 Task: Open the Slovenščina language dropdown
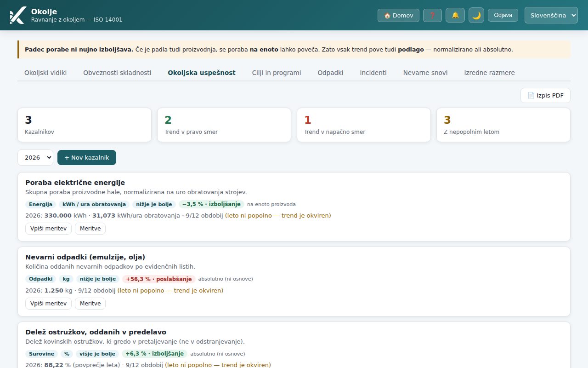click(551, 15)
